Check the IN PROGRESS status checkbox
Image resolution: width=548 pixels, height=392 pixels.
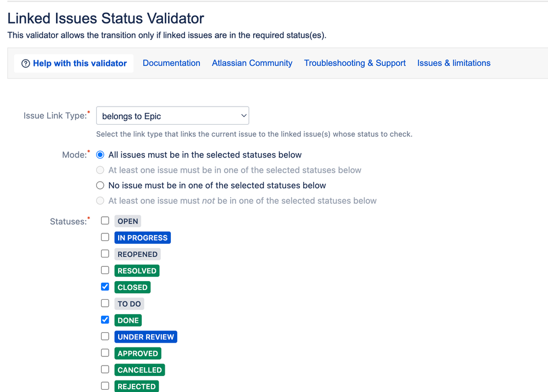[105, 237]
